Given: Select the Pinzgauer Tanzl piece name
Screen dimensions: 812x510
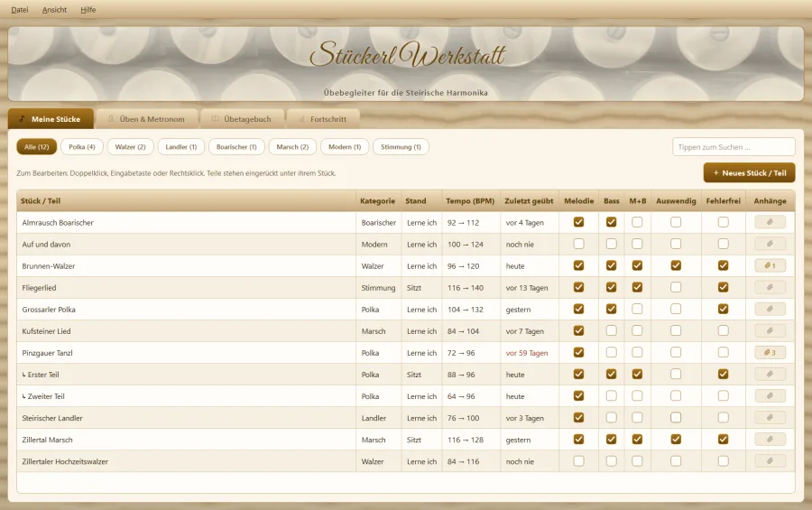Looking at the screenshot, I should click(48, 354).
